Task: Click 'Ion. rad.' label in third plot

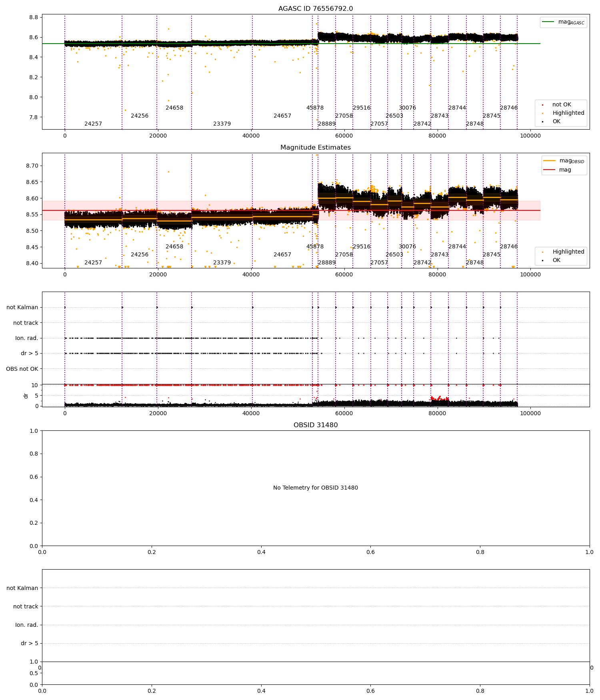Action: 27,338
